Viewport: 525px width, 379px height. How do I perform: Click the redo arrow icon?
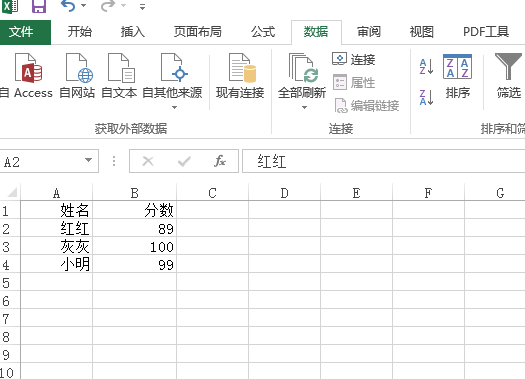(108, 6)
